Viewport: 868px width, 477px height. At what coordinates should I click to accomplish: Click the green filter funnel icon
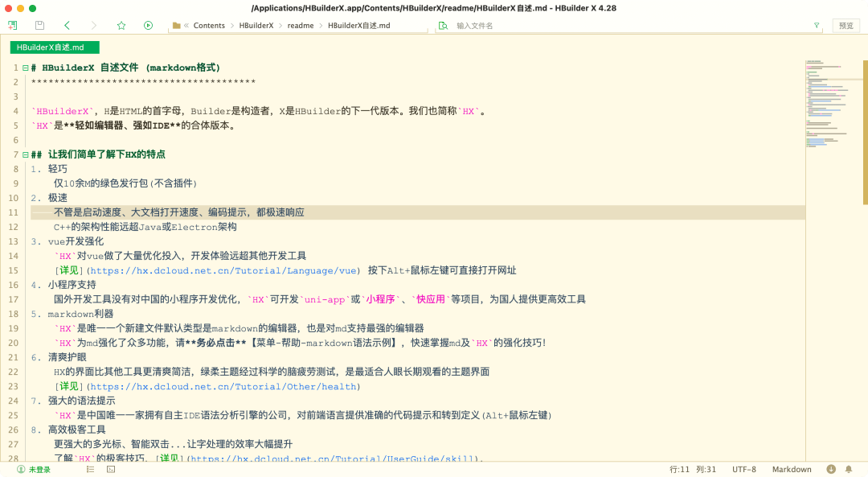[x=817, y=26]
